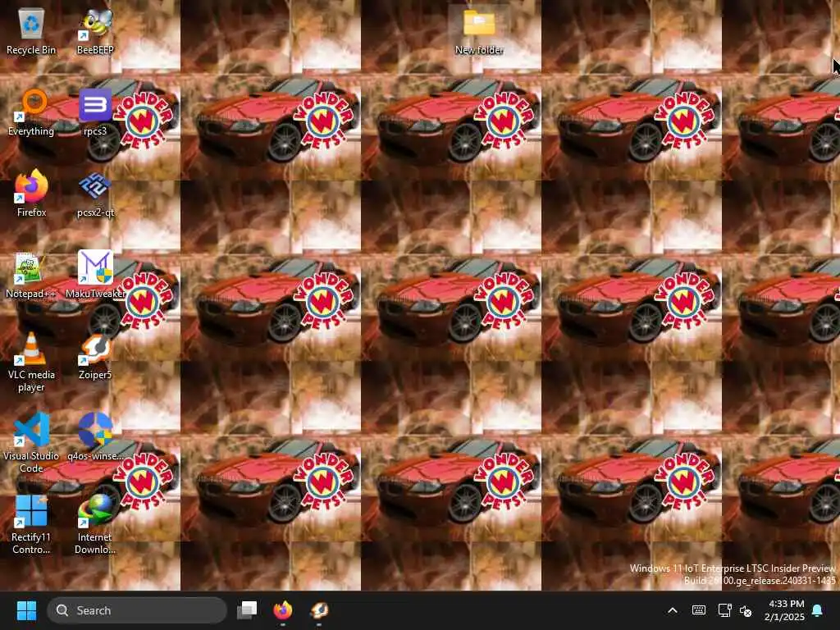This screenshot has width=840, height=630.
Task: Open the Firefox desktop shortcut
Action: 31,194
